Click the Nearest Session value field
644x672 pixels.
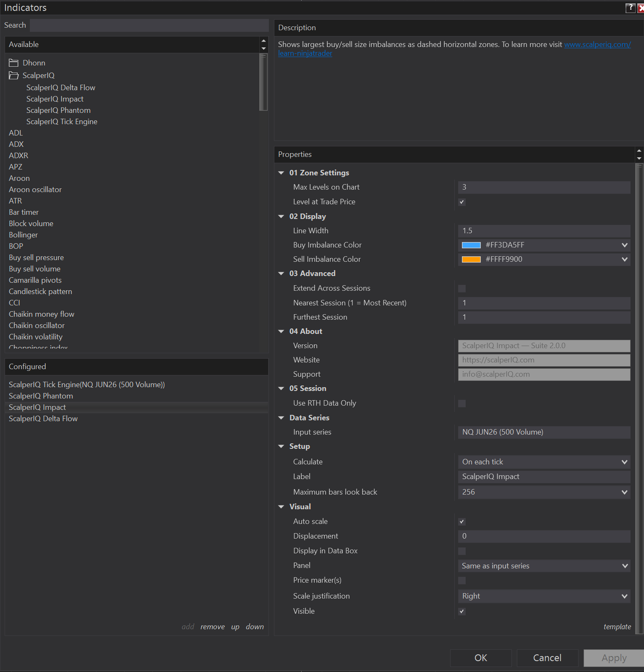544,303
